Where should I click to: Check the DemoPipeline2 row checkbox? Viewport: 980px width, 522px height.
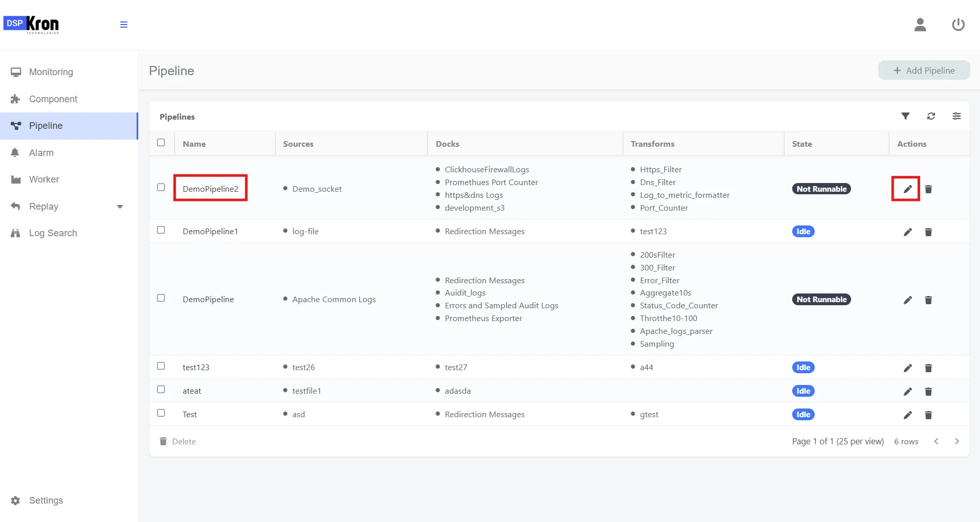pos(161,187)
